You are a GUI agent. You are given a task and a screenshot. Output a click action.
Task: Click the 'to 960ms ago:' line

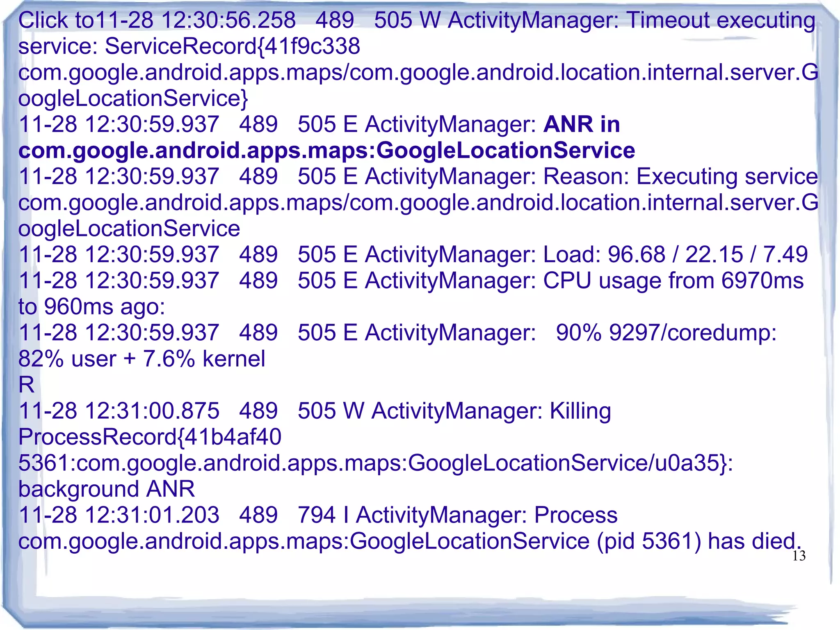pyautogui.click(x=91, y=307)
